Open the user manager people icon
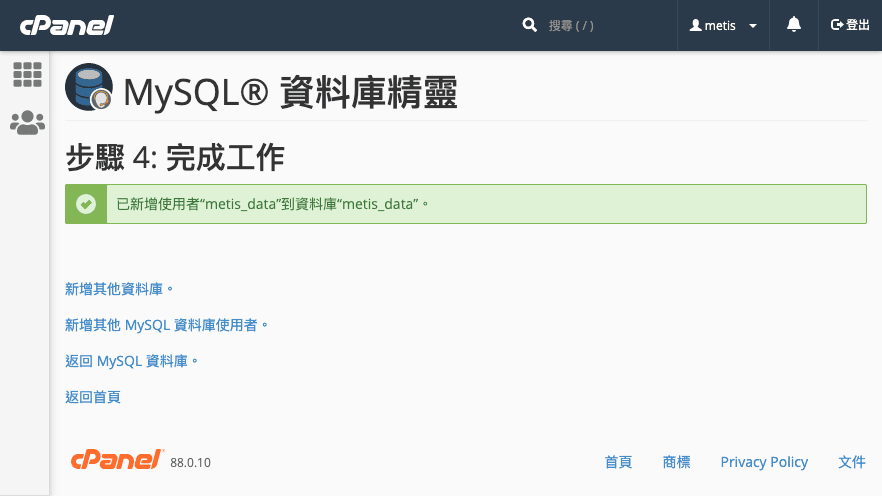 [x=27, y=123]
